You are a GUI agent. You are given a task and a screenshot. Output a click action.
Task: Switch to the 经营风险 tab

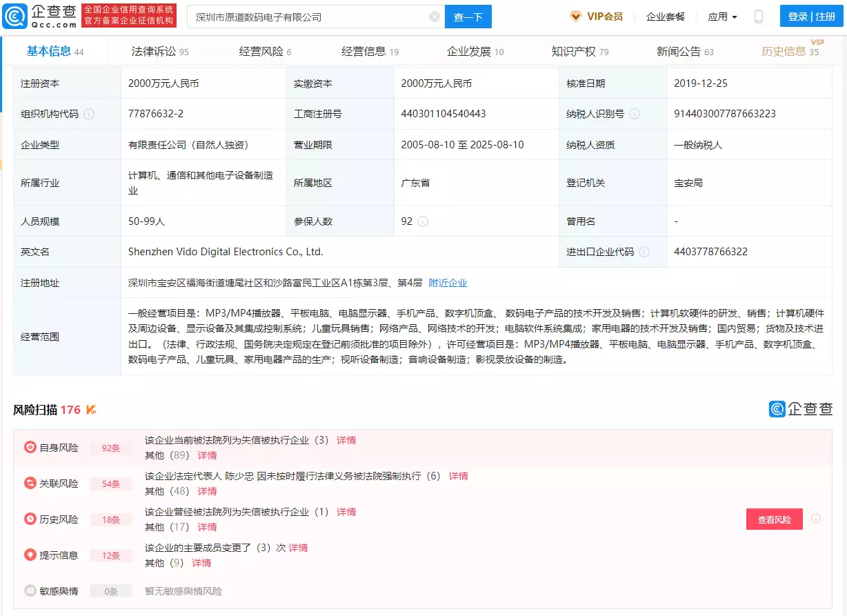266,52
